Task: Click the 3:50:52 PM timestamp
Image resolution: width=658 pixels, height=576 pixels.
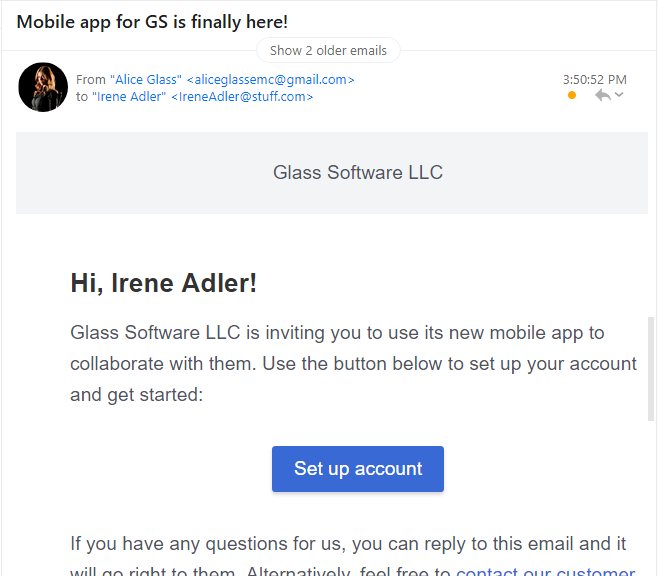Action: pyautogui.click(x=595, y=79)
